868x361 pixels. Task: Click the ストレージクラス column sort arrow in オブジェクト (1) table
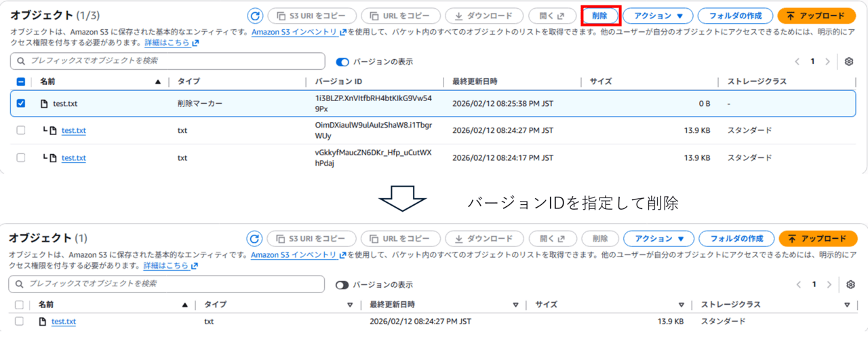click(847, 305)
